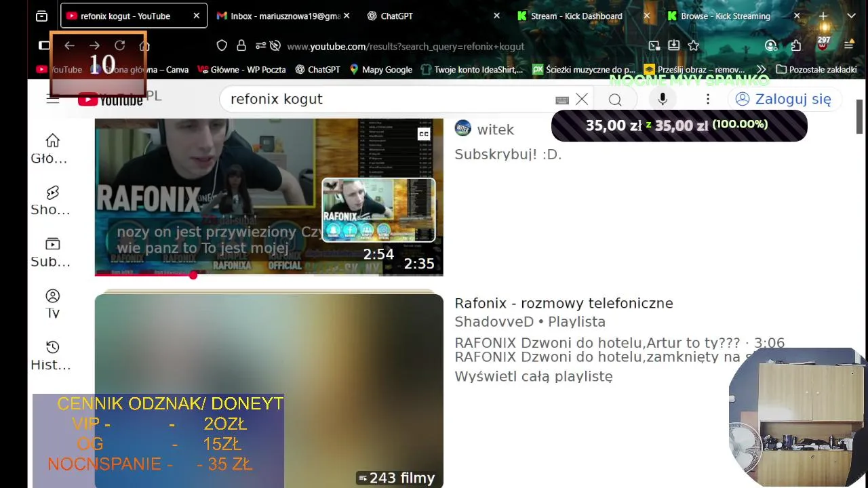
Task: Open YouTube settings three-dot menu
Action: (x=707, y=99)
